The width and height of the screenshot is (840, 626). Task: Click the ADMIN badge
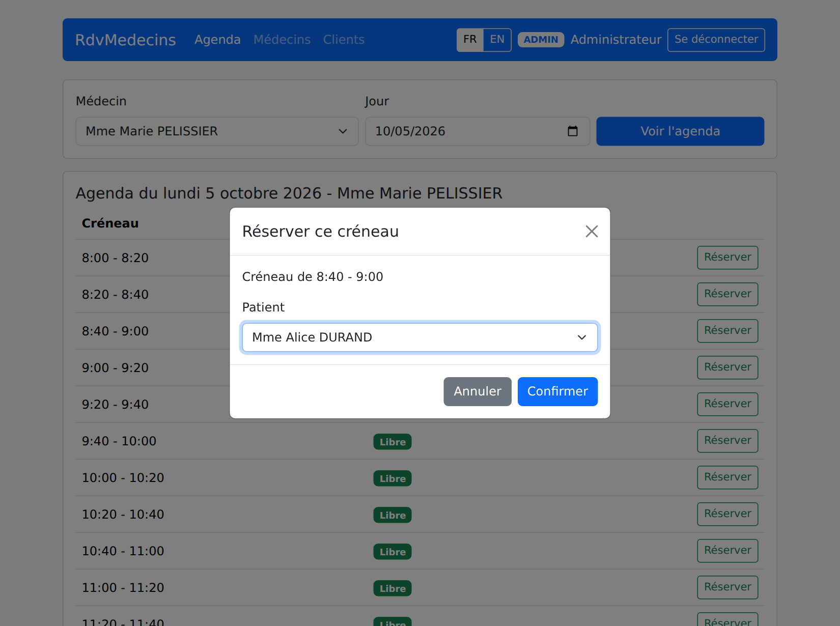[541, 40]
